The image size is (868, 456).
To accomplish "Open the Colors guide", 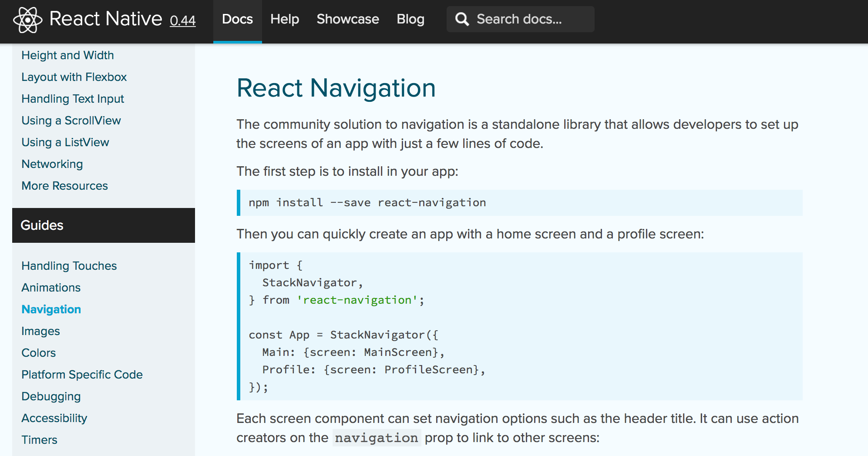I will (x=39, y=353).
